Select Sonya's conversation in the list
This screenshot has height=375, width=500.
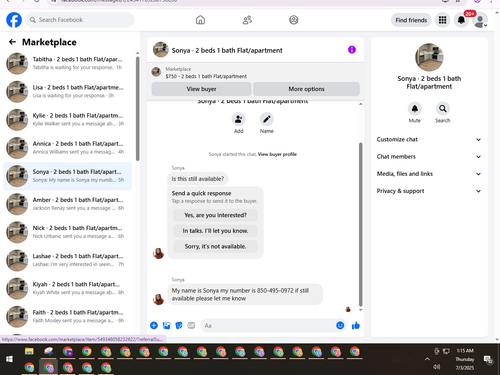[67, 176]
